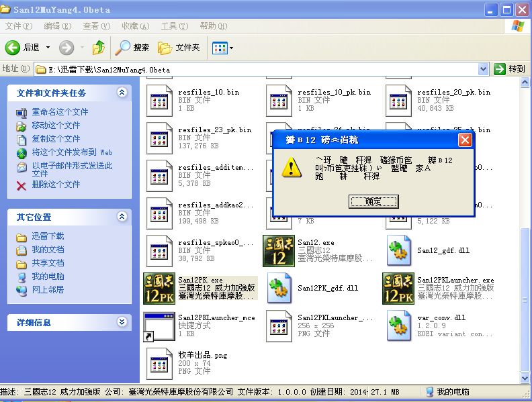The height and width of the screenshot is (402, 532).
Task: Click the vertical scrollbar thumb
Action: pyautogui.click(x=525, y=300)
